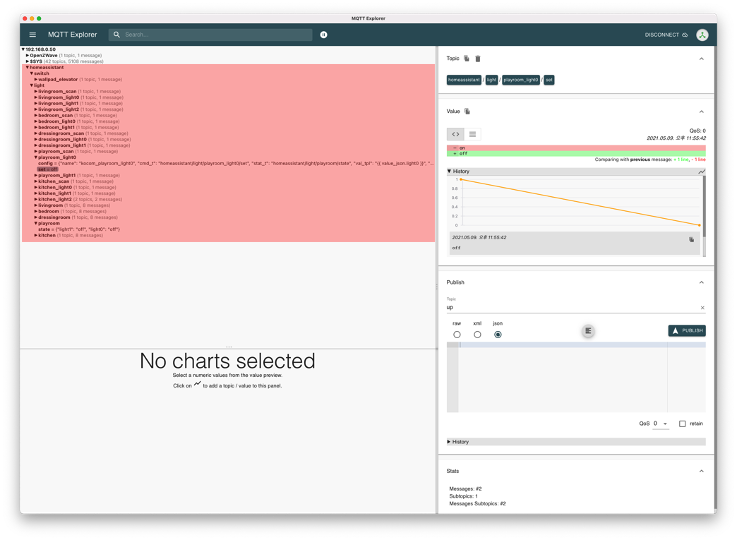Click the set breadcrumb chip
Image resolution: width=737 pixels, height=540 pixels.
(549, 80)
